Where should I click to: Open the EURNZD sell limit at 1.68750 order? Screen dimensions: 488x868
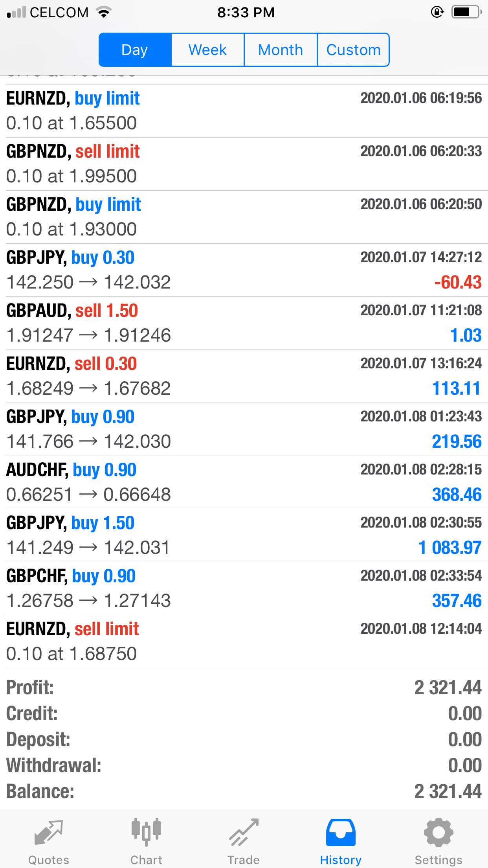click(244, 642)
